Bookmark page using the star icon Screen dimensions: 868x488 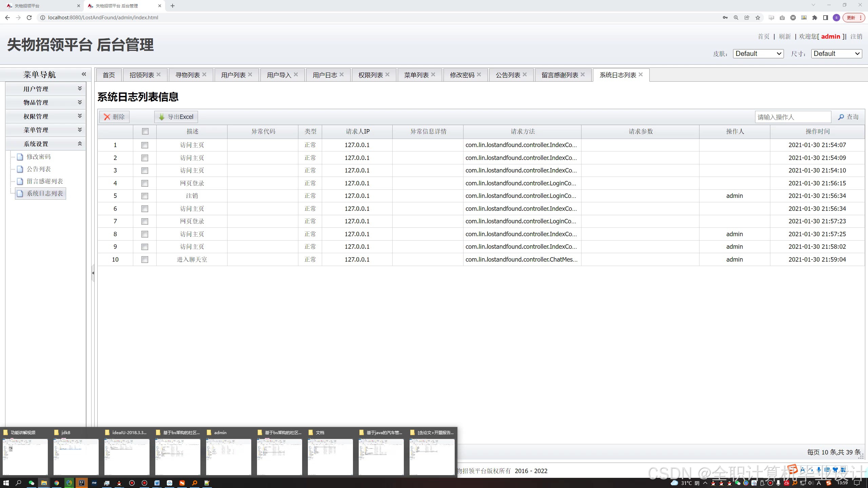point(758,18)
